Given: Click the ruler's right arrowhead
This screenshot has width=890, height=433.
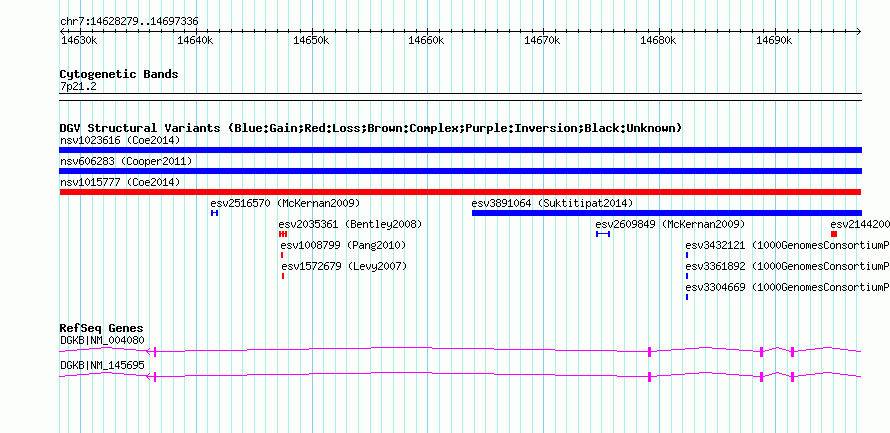Looking at the screenshot, I should click(859, 31).
